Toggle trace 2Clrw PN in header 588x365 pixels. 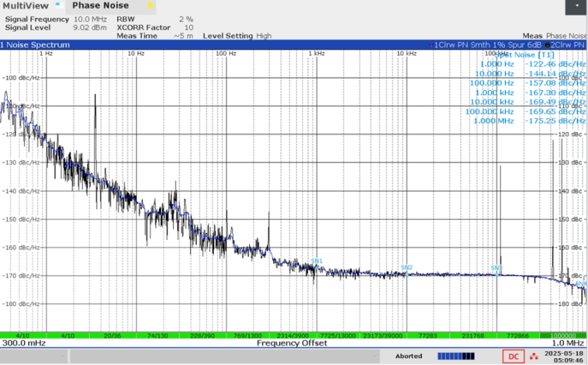pos(567,45)
